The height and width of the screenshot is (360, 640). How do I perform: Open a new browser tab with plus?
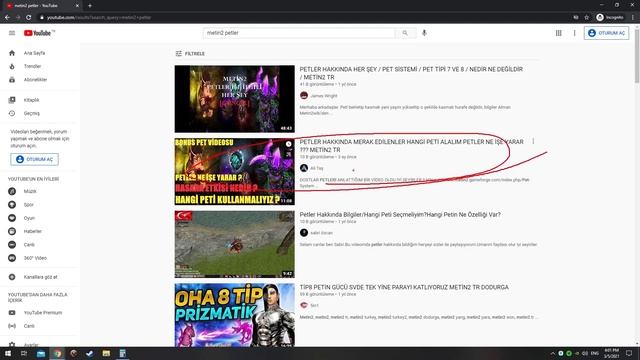pyautogui.click(x=90, y=6)
